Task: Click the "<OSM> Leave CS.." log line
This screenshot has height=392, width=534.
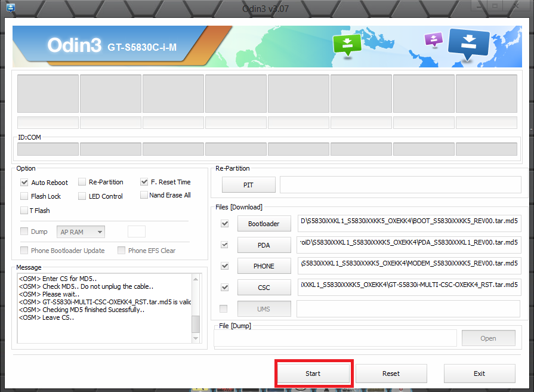Action: coord(47,317)
